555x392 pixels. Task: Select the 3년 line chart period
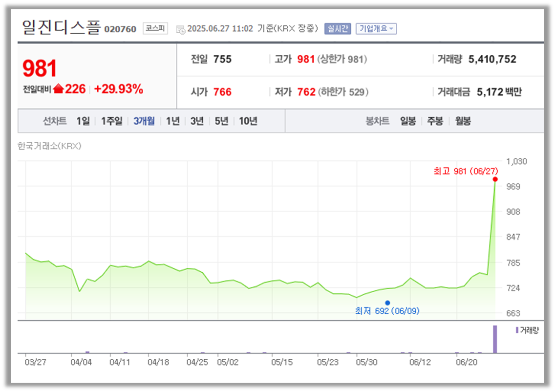pyautogui.click(x=197, y=121)
